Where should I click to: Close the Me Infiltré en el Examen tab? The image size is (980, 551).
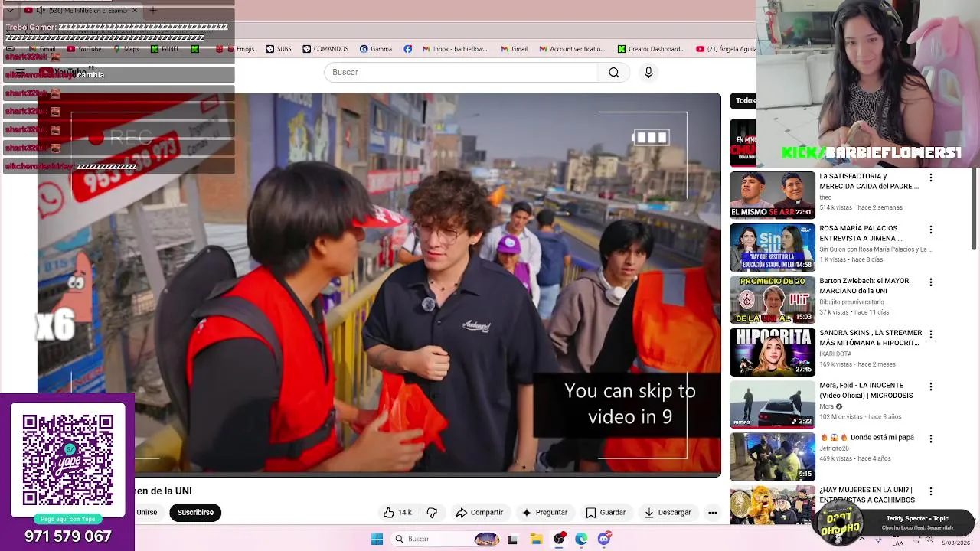135,10
